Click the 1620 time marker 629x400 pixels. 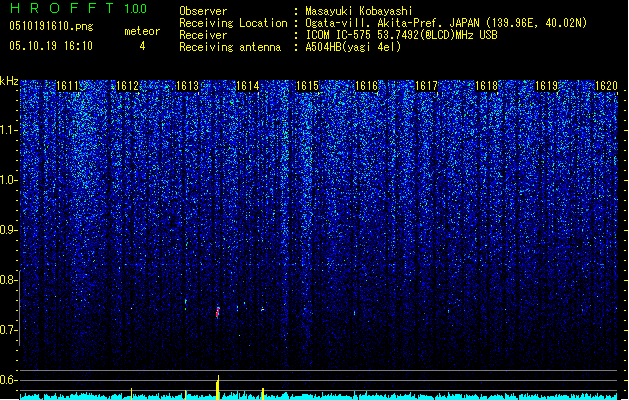tap(606, 86)
